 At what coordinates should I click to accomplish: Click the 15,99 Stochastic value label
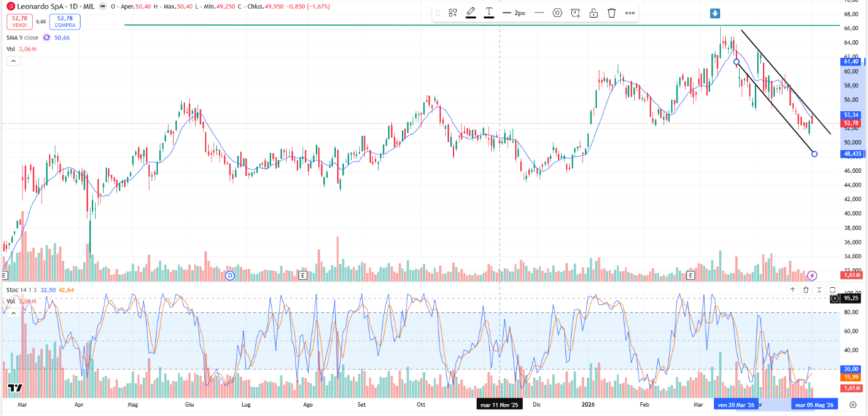pos(851,378)
